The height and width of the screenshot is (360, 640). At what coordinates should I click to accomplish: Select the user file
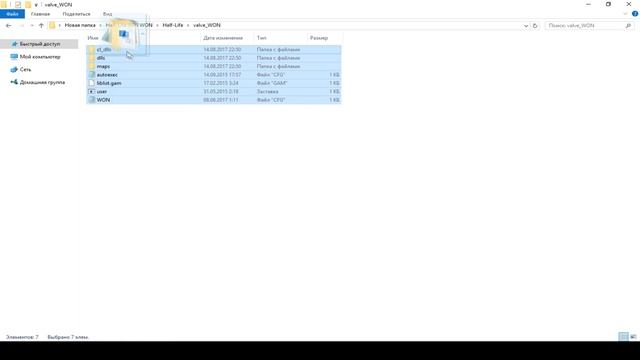pos(213,91)
